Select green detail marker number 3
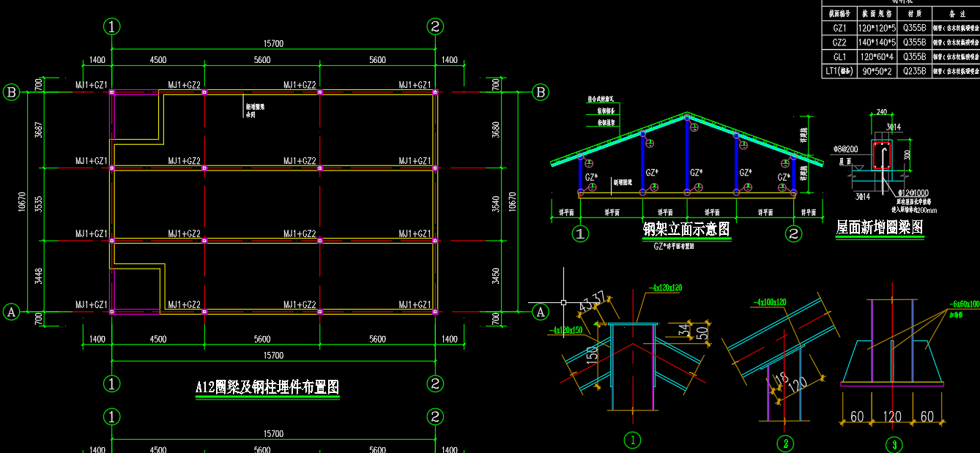The image size is (980, 453). 893,444
